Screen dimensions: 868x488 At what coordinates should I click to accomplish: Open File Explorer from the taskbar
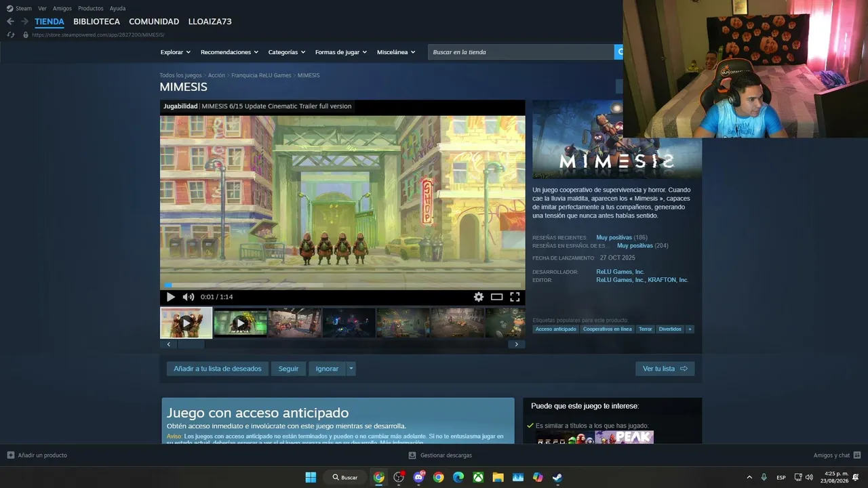tap(498, 477)
